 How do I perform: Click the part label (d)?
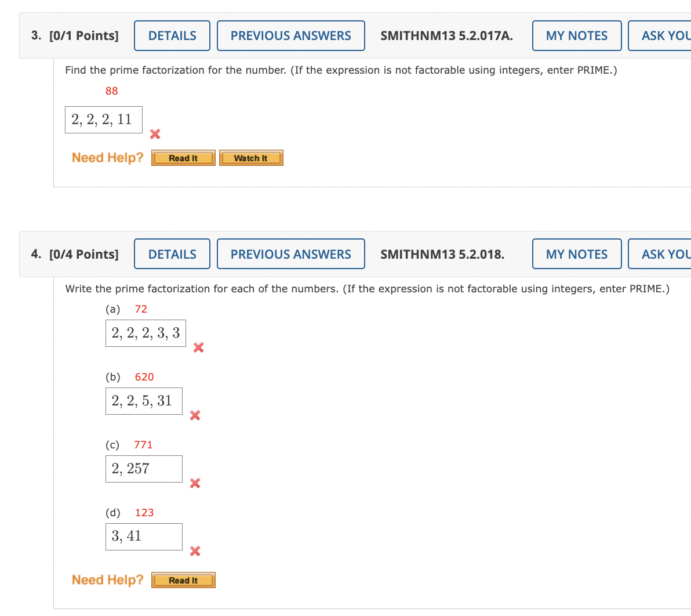[113, 513]
